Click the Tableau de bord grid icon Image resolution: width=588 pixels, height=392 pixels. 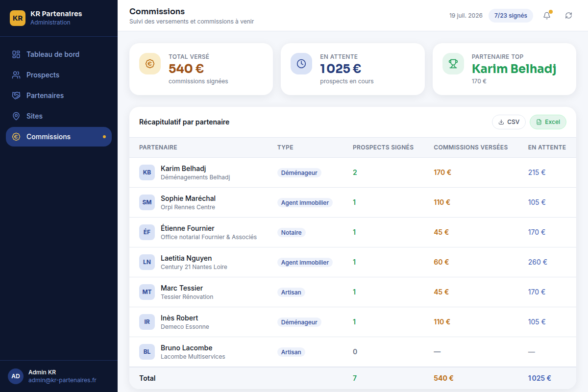[16, 54]
